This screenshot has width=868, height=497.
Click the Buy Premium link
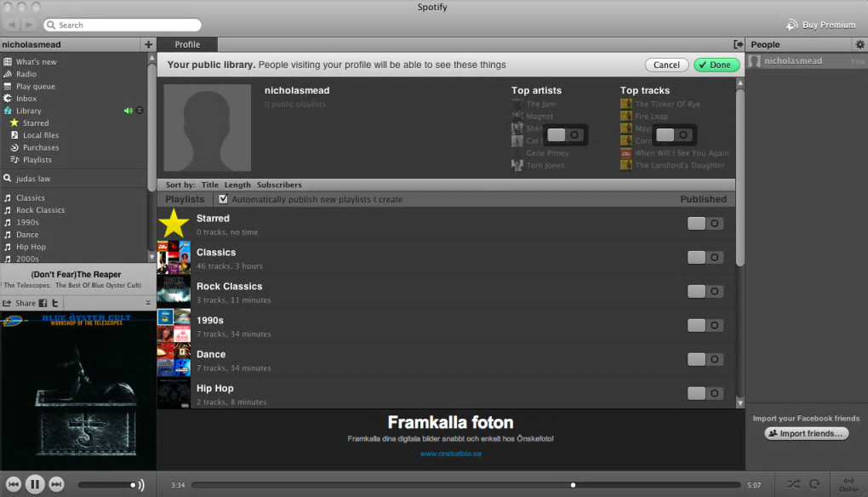(x=829, y=25)
